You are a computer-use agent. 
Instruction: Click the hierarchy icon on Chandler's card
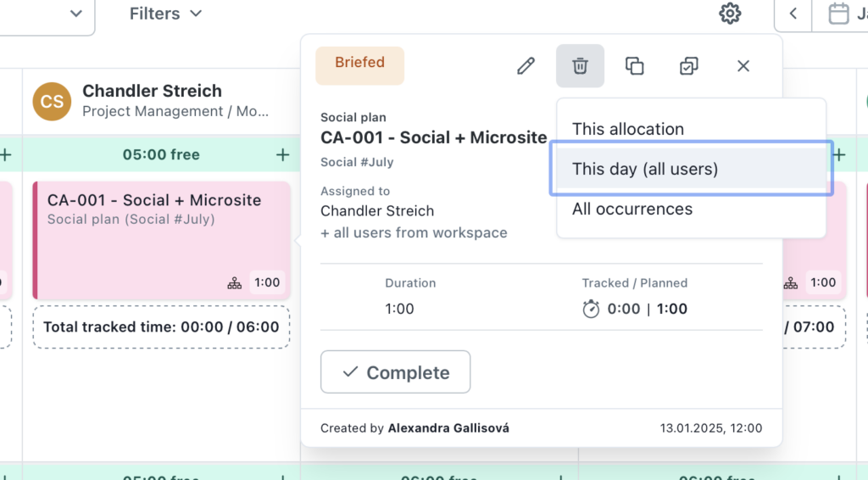tap(234, 283)
